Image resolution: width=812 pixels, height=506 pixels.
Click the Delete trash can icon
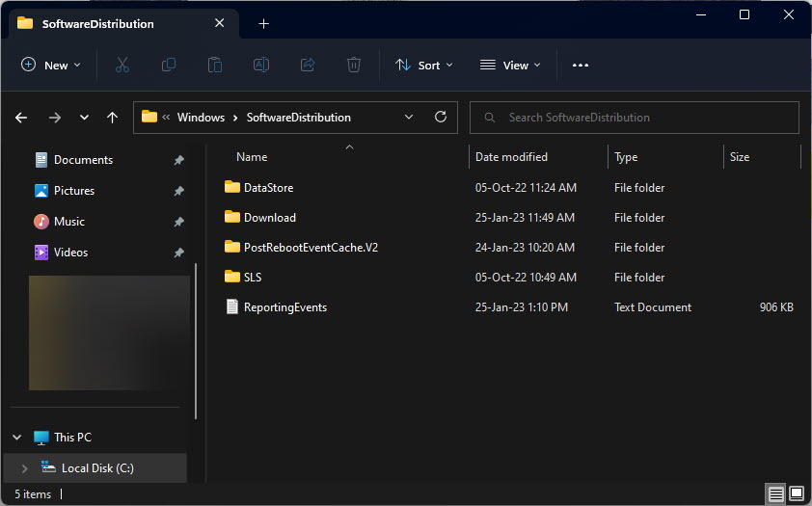click(x=354, y=66)
